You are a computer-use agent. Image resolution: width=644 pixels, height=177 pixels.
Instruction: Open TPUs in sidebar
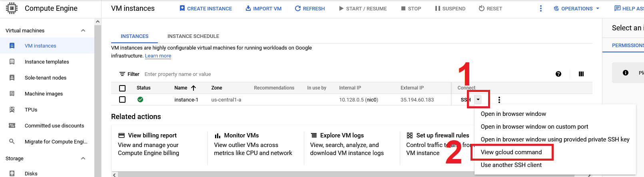(x=31, y=110)
